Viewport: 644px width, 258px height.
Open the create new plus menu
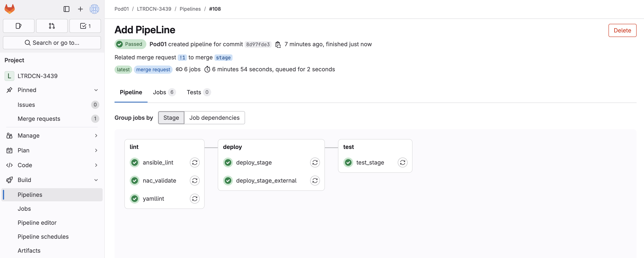click(x=80, y=9)
